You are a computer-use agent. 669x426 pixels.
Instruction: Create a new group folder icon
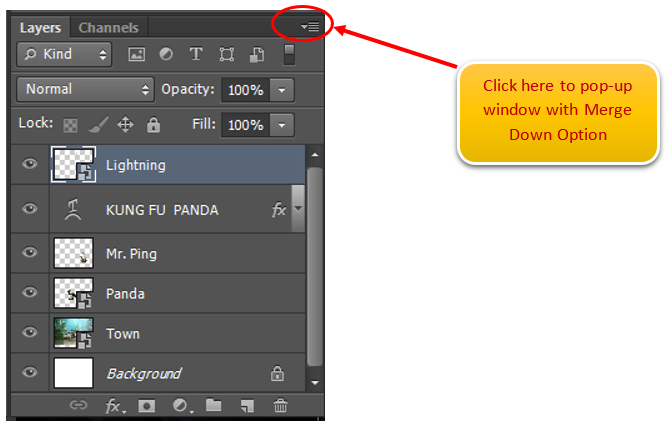point(213,405)
